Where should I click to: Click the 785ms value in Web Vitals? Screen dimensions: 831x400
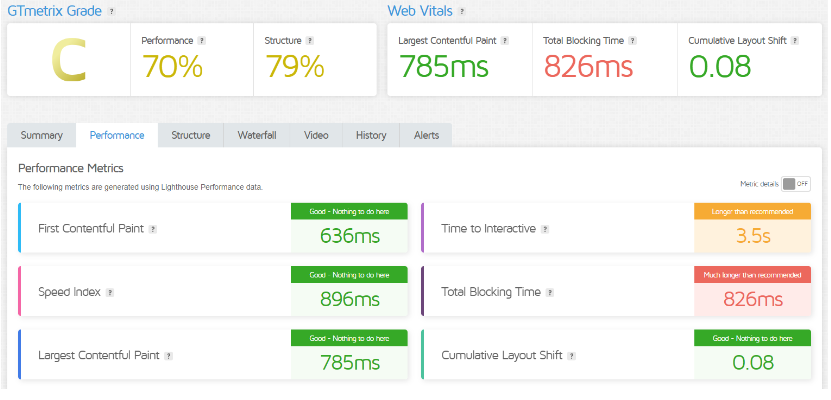pyautogui.click(x=444, y=67)
